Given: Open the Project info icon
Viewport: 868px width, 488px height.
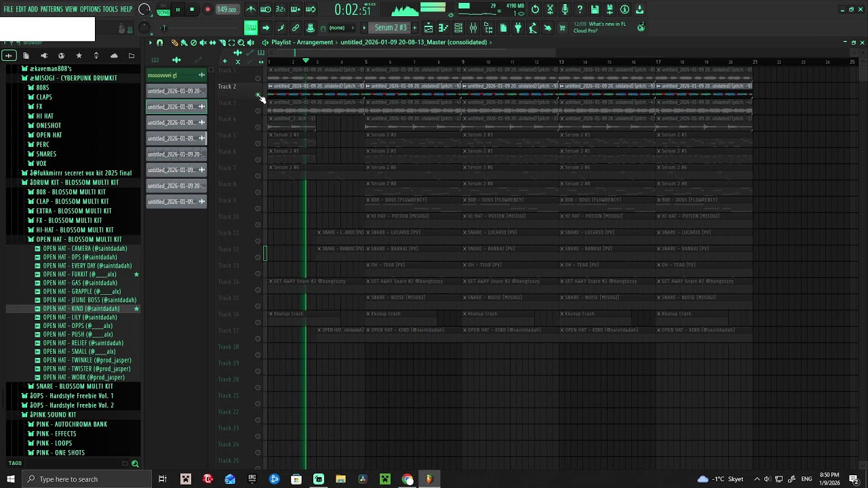Looking at the screenshot, I should point(625,9).
